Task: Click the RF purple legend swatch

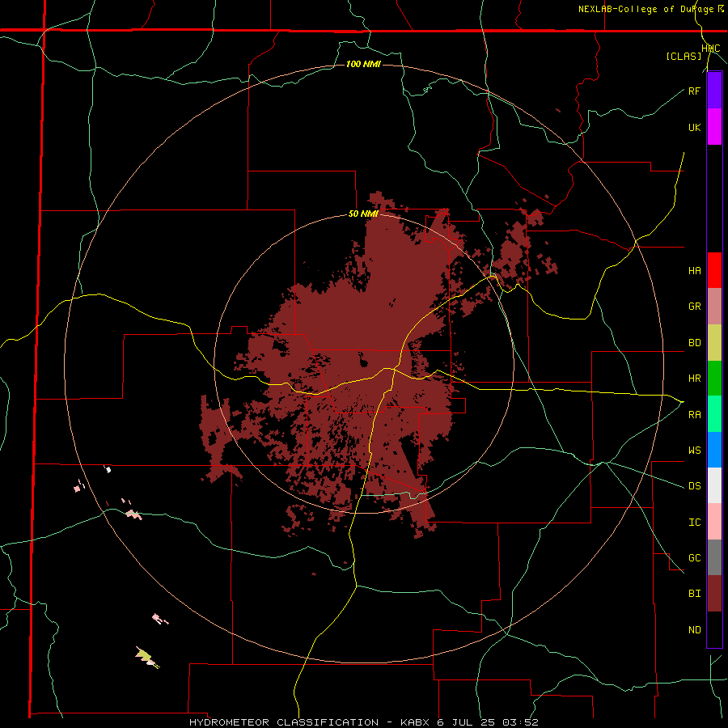Action: (x=714, y=91)
